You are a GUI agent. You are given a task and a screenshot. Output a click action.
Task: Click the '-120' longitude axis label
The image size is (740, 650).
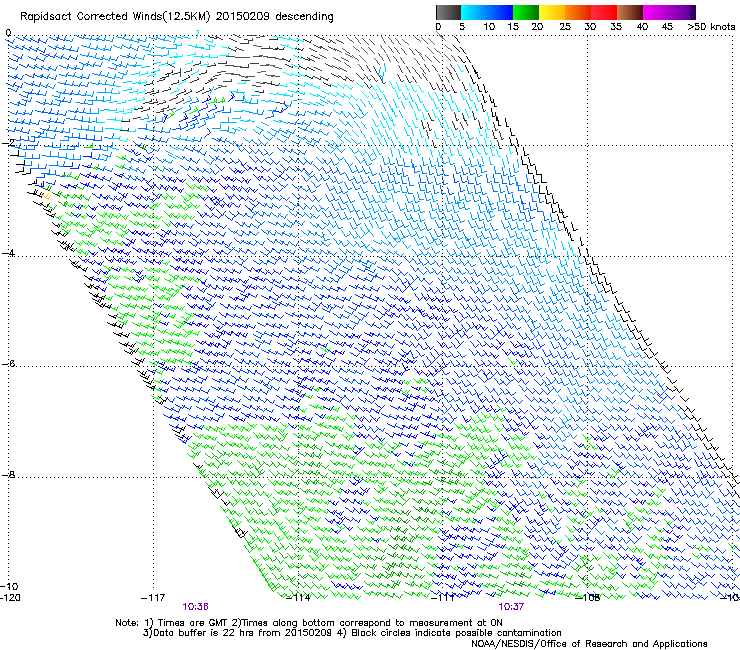click(x=10, y=598)
